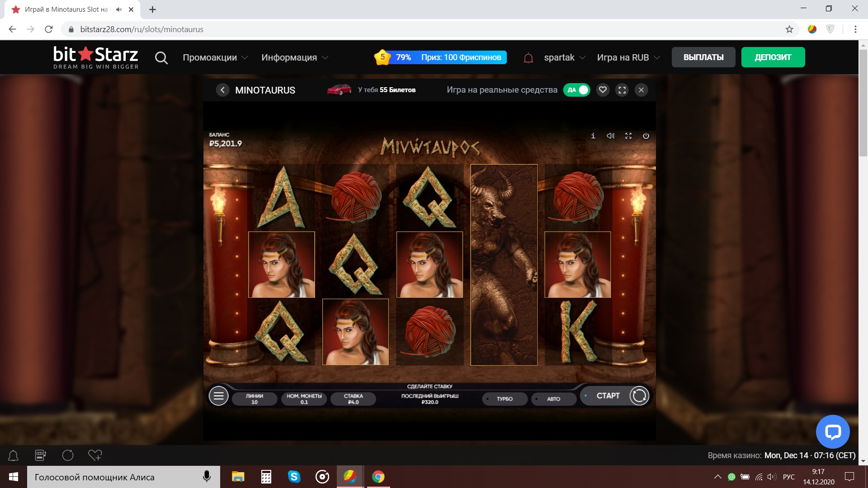Open the notifications bell in header
This screenshot has width=868, height=488.
pyautogui.click(x=528, y=58)
